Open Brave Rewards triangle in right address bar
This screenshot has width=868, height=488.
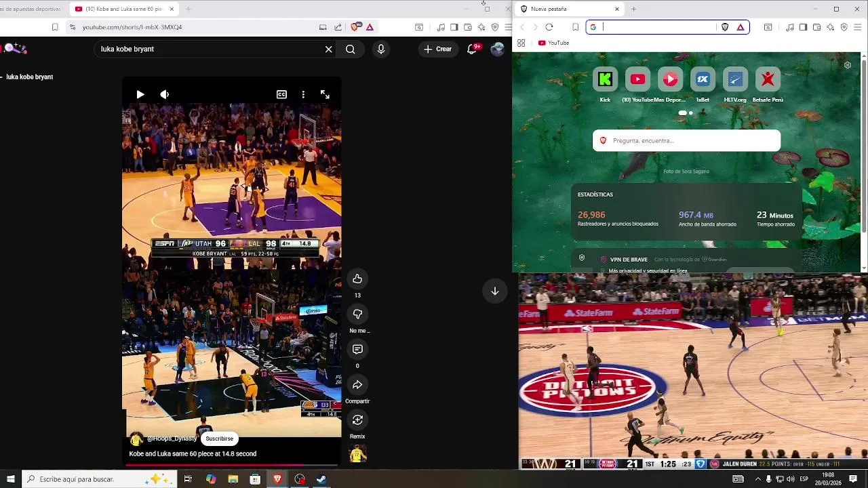tap(740, 27)
